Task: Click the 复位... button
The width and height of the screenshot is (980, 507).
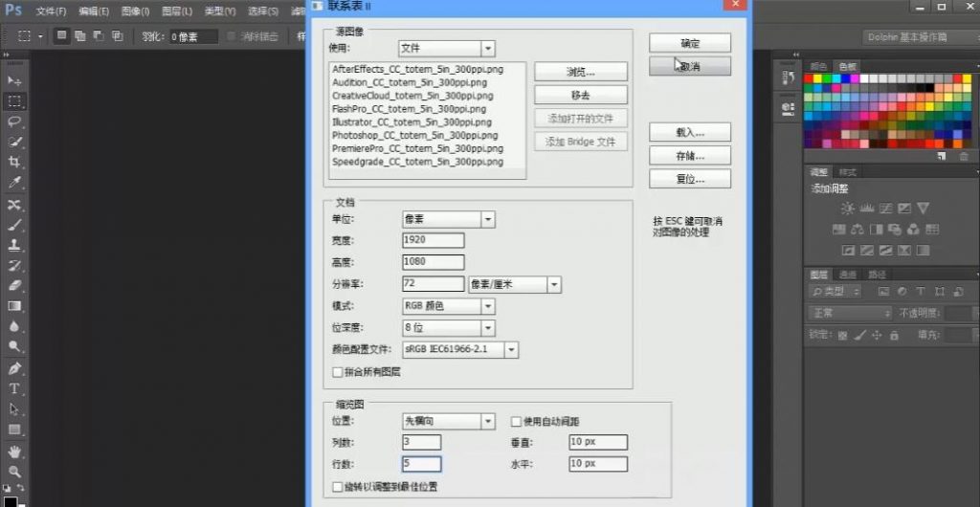Action: coord(690,179)
